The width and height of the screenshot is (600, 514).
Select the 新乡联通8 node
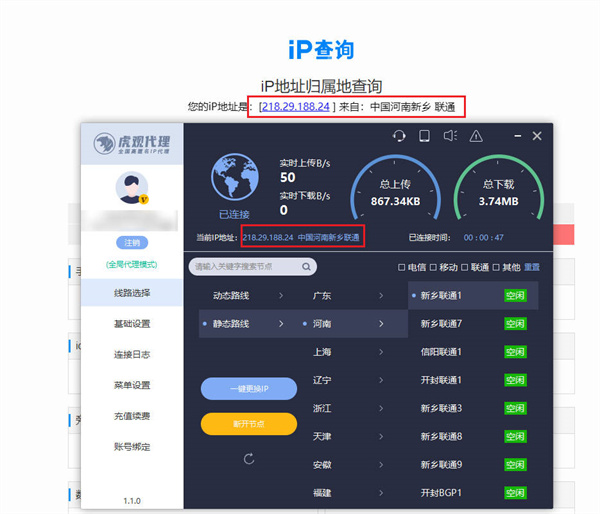click(x=473, y=436)
